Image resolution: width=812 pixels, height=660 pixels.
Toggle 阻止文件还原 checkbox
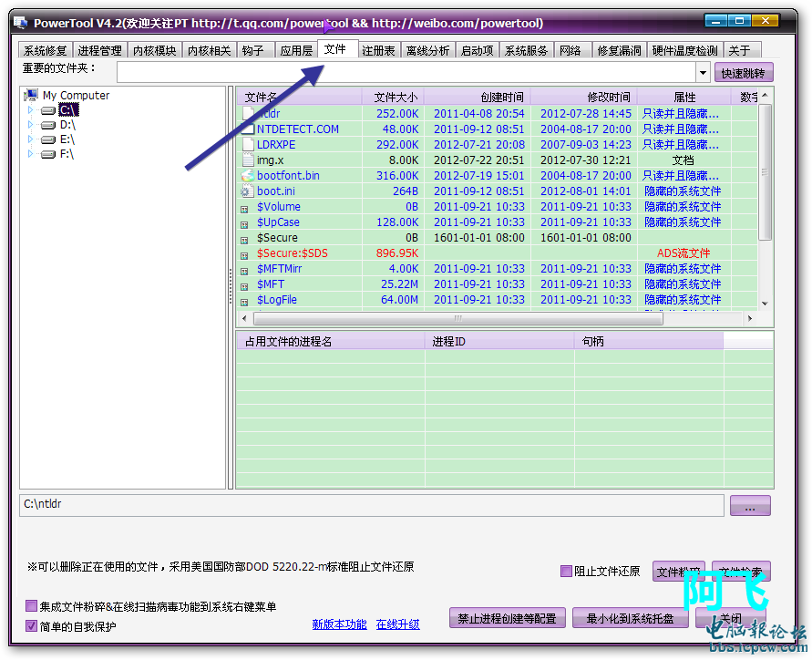click(566, 571)
